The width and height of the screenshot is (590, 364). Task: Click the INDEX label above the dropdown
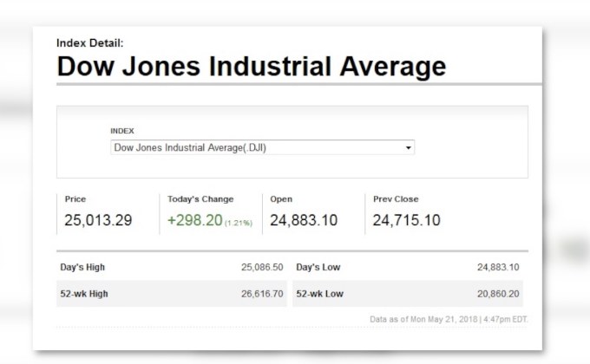click(122, 131)
